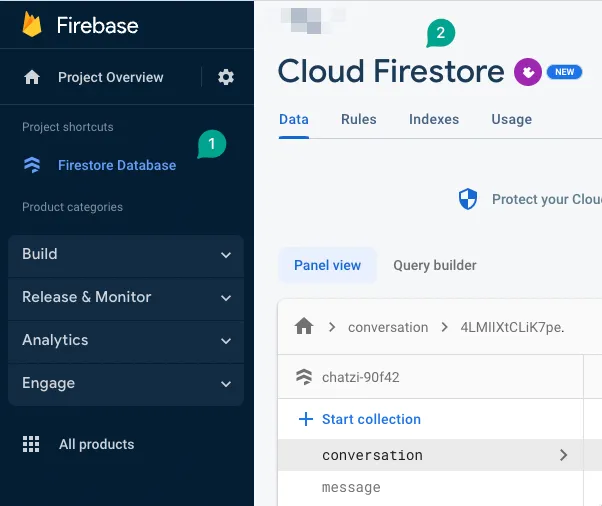Select the conversation collection
602x506 pixels.
point(430,455)
